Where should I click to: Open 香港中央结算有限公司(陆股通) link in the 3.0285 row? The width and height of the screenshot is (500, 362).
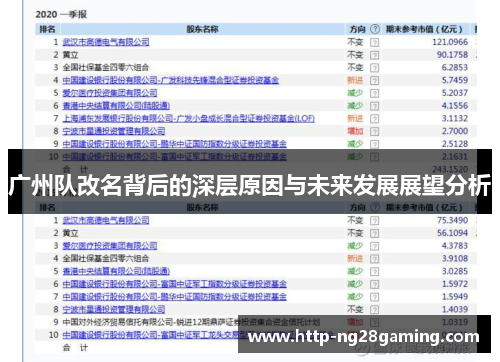coord(116,271)
